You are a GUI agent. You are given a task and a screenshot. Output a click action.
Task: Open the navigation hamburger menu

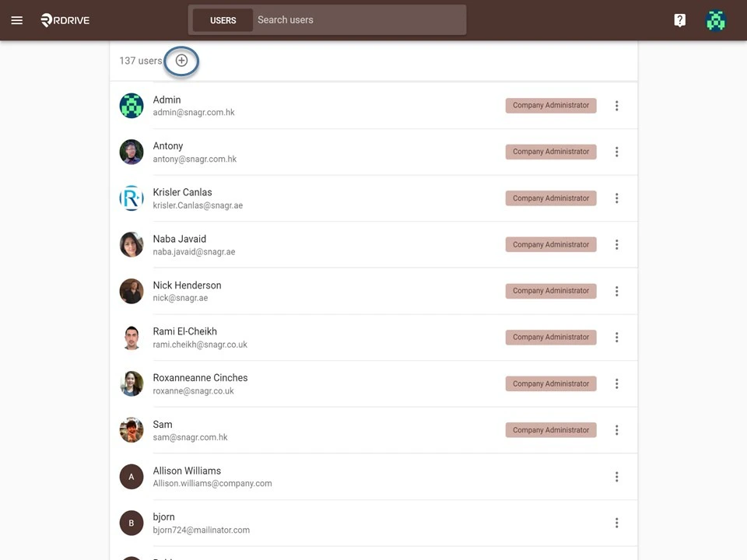click(x=16, y=20)
